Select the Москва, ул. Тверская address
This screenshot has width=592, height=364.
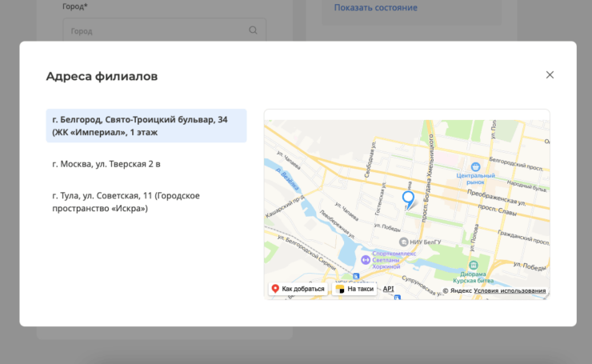click(x=106, y=164)
